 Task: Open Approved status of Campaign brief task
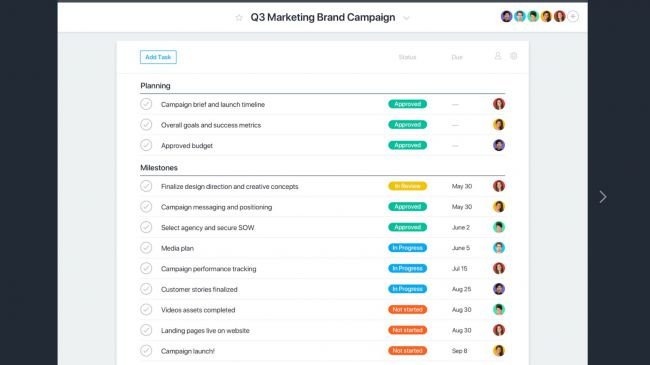407,104
